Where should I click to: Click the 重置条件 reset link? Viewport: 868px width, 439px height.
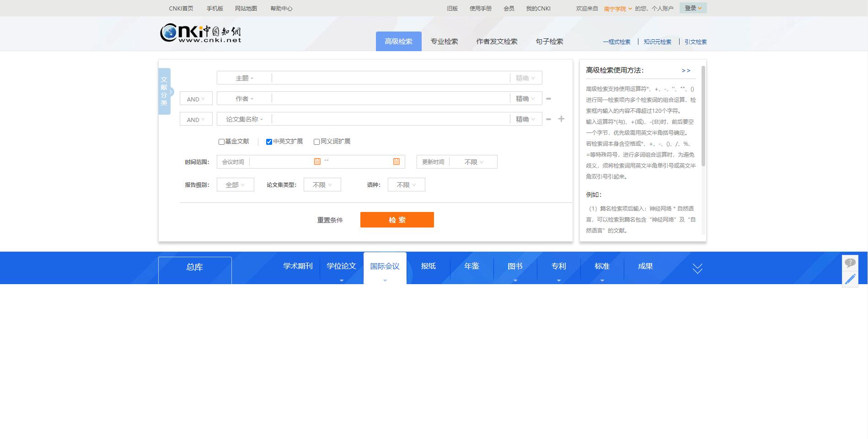330,220
